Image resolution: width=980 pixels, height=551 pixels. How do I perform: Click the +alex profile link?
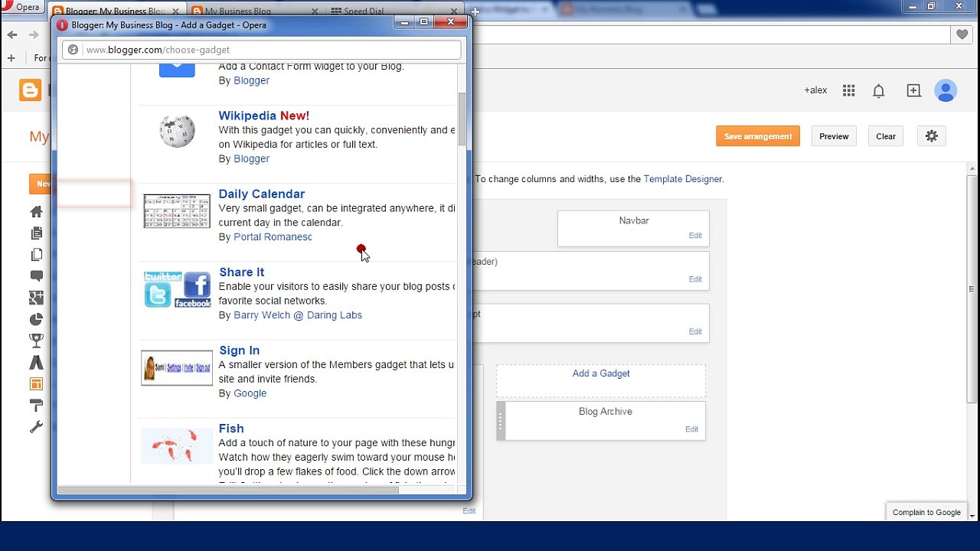[x=815, y=90]
